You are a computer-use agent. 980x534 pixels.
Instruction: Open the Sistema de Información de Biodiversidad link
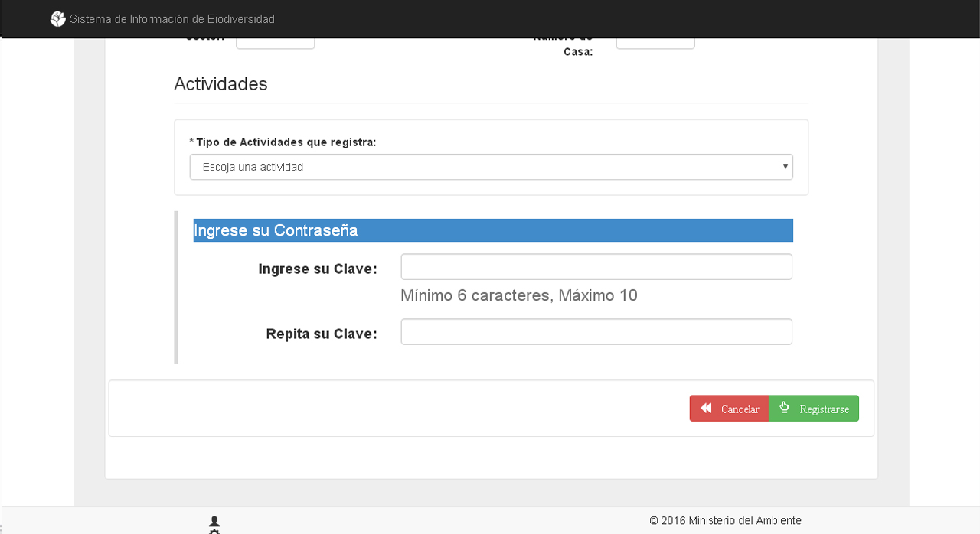(171, 19)
